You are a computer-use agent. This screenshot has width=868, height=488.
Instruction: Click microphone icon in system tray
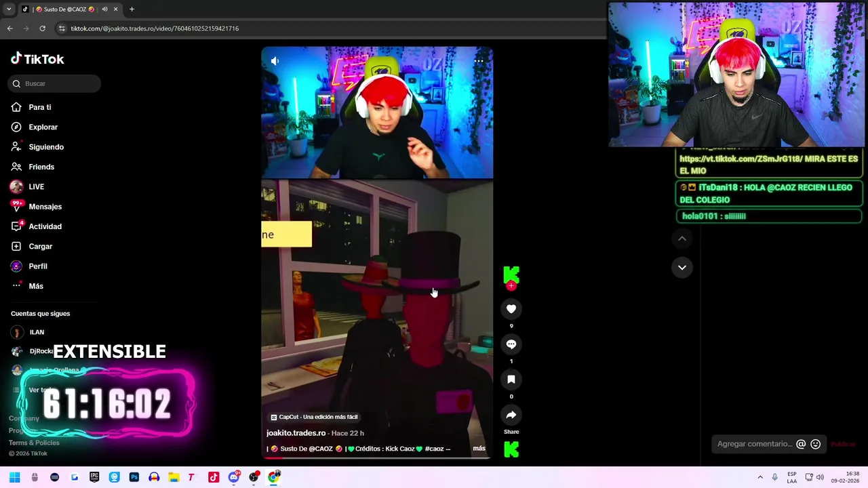coord(774,477)
